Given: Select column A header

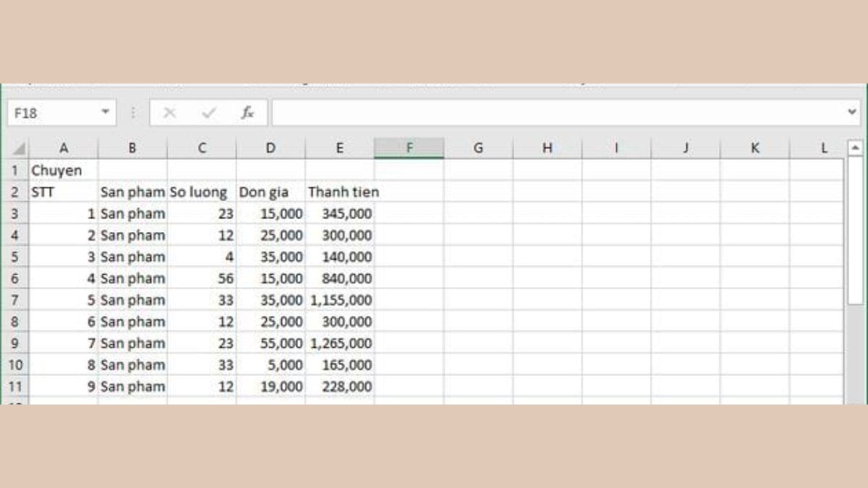Looking at the screenshot, I should [64, 147].
